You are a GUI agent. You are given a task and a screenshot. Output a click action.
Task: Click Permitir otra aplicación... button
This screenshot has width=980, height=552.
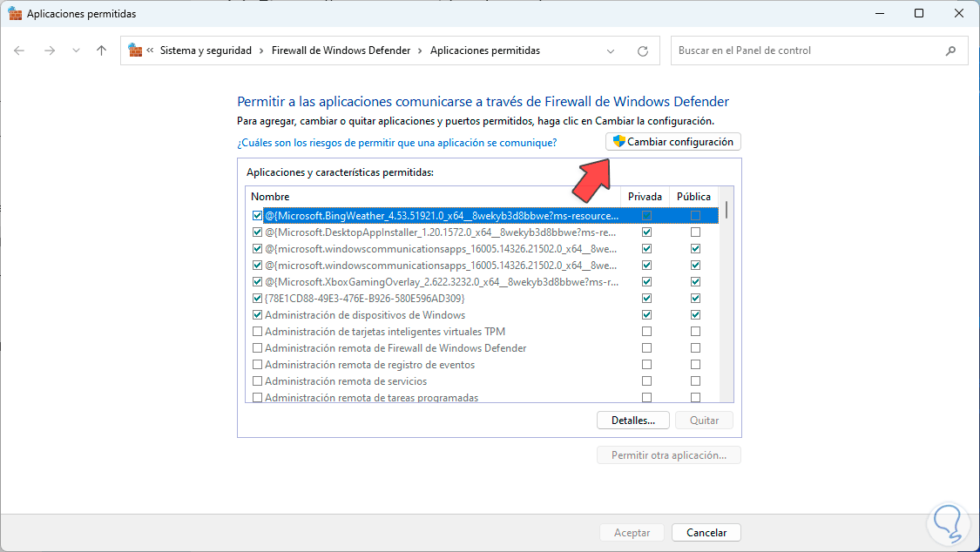669,455
